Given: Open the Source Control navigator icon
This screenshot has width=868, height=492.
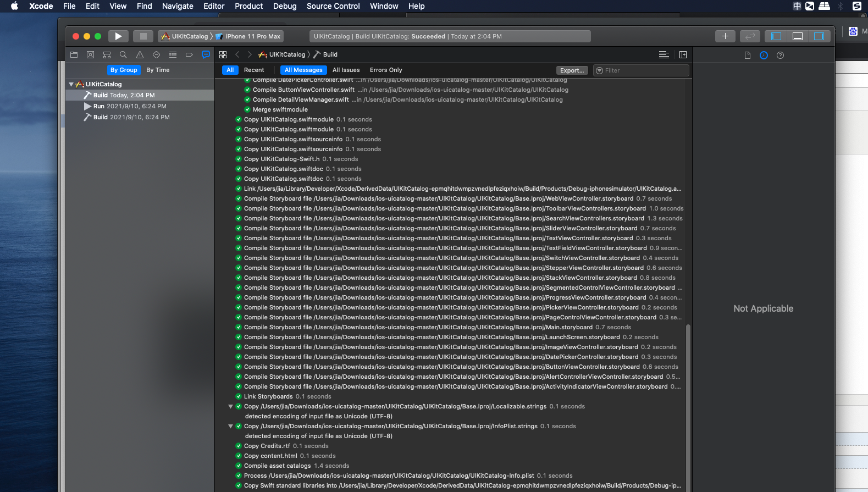Looking at the screenshot, I should pyautogui.click(x=91, y=55).
